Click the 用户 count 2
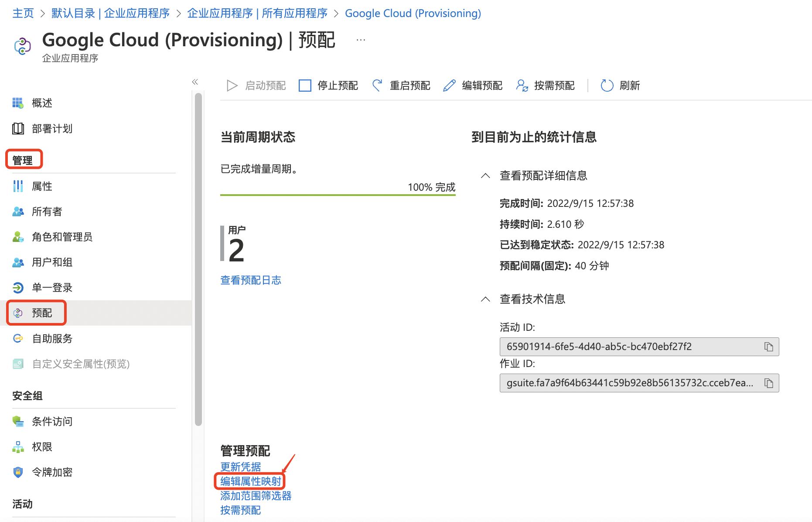 click(236, 251)
